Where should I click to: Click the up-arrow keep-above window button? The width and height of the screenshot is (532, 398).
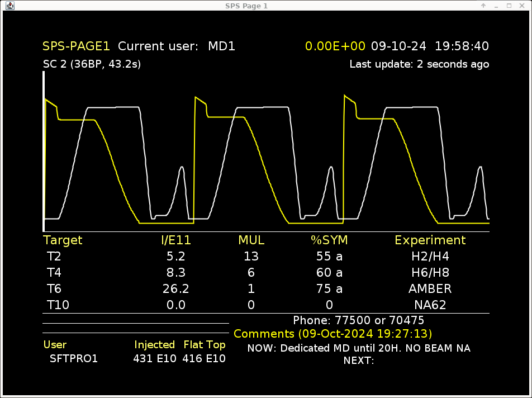[483, 5]
